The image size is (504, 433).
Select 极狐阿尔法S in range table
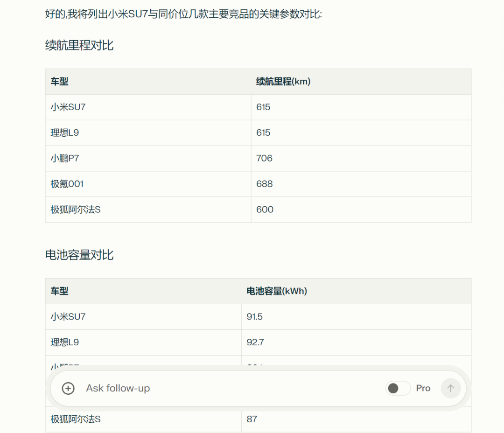coord(76,210)
